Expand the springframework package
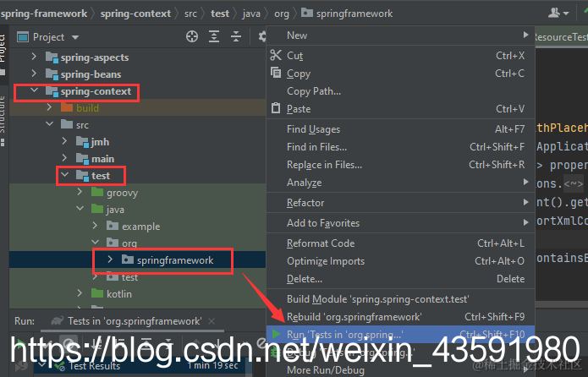 pos(110,260)
